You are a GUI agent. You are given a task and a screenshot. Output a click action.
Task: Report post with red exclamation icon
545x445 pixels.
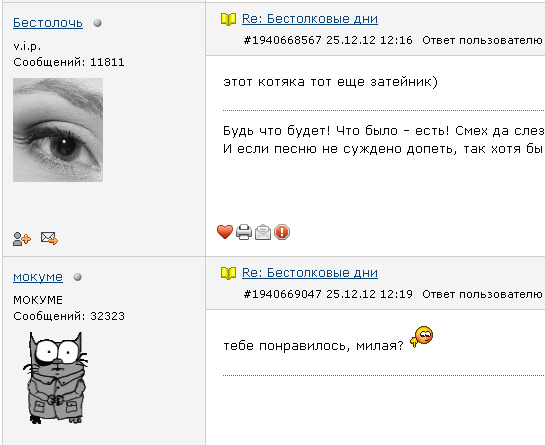282,232
